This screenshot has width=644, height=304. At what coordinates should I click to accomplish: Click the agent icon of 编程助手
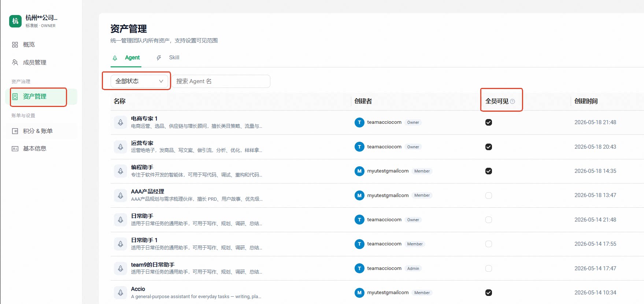[x=121, y=171]
